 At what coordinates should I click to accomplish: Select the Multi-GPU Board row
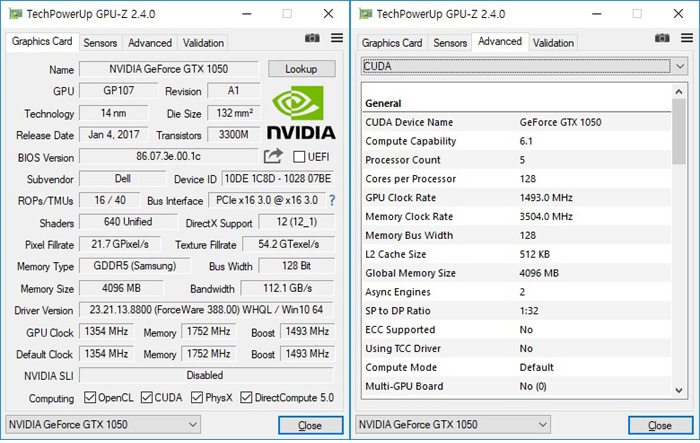click(x=516, y=386)
